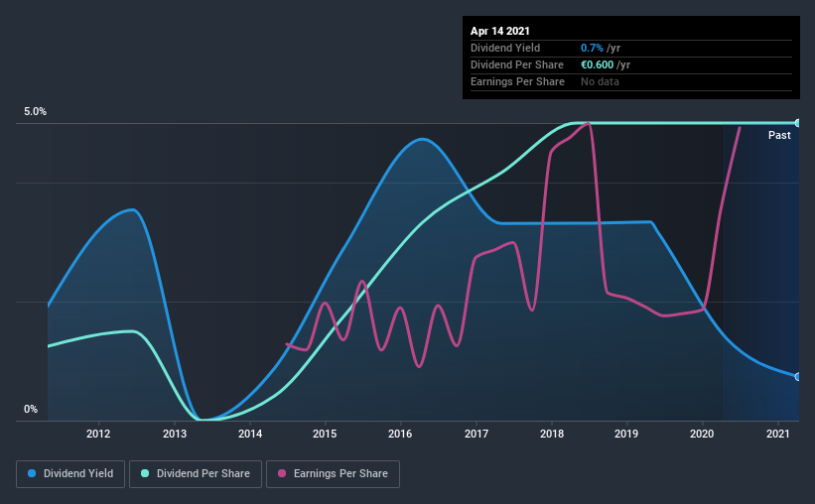Click the €0.600 dividend per share value
This screenshot has height=504, width=815.
[598, 64]
